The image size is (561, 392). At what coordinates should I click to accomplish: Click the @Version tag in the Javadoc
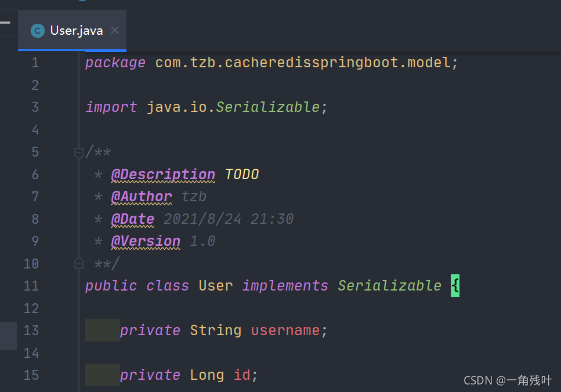click(146, 241)
